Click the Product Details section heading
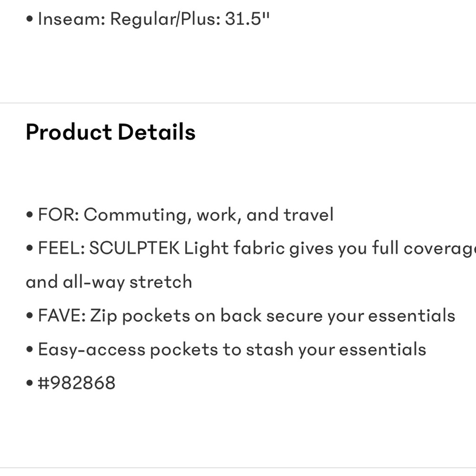The height and width of the screenshot is (476, 476). tap(110, 132)
